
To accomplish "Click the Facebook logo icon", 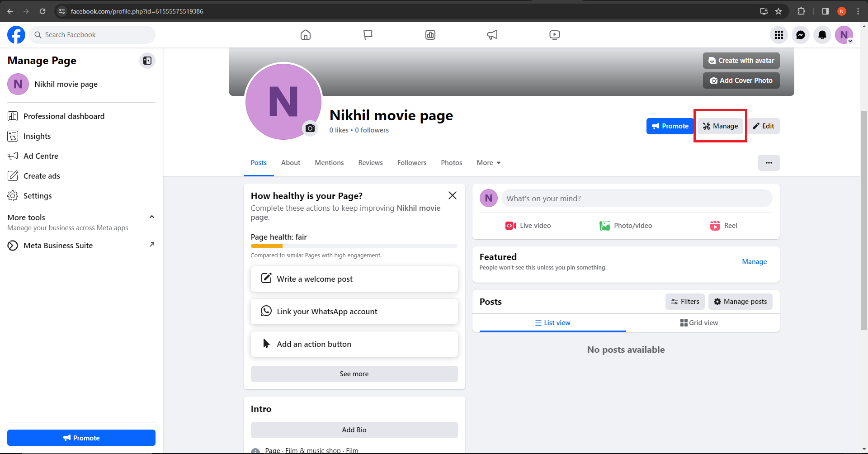I will click(16, 35).
